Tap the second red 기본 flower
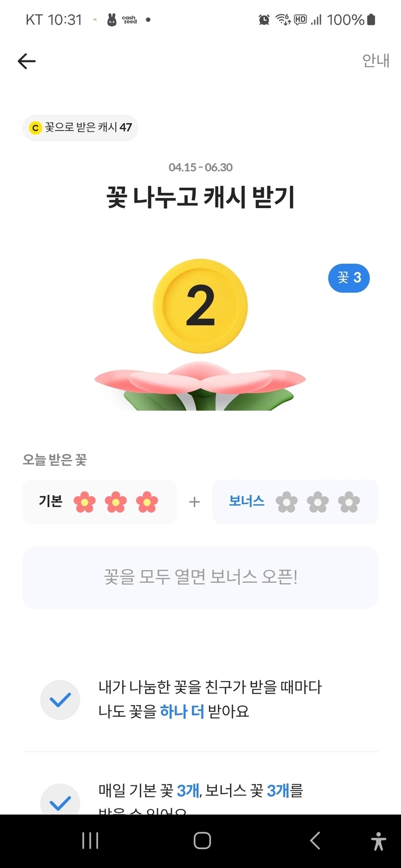The image size is (401, 868). point(116,502)
